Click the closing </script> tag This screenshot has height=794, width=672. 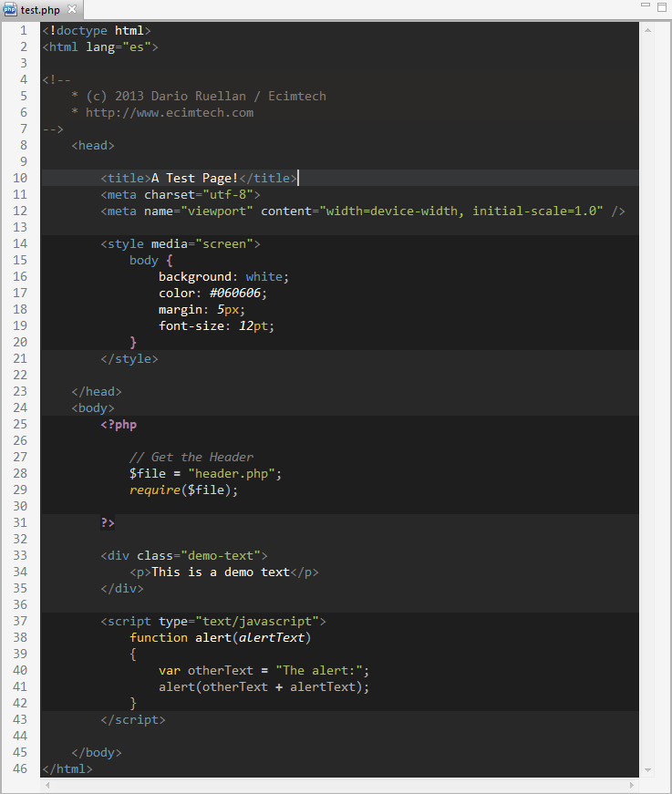coord(133,719)
